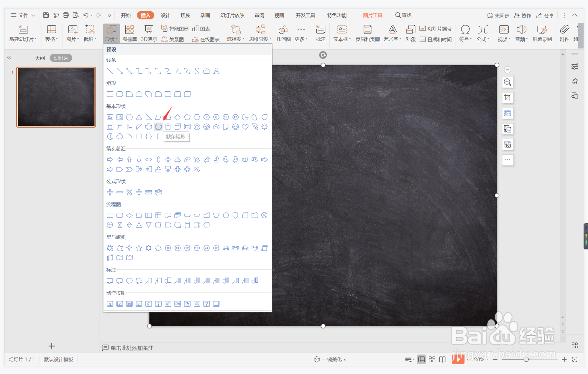Switch to normal view icon in status bar

422,359
